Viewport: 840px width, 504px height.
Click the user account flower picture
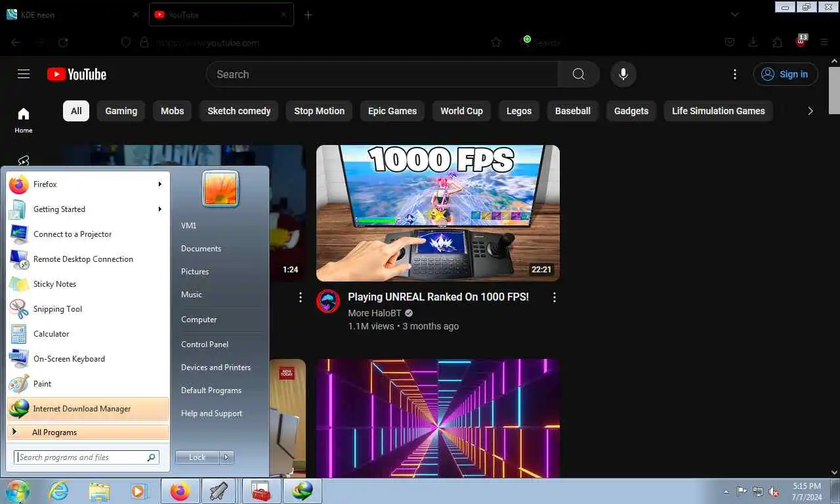(x=220, y=188)
